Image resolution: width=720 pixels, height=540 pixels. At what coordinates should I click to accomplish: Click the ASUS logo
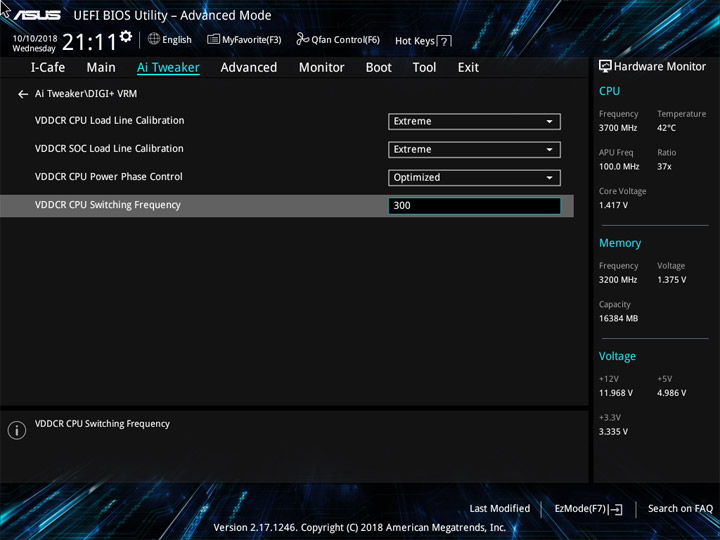coord(37,15)
